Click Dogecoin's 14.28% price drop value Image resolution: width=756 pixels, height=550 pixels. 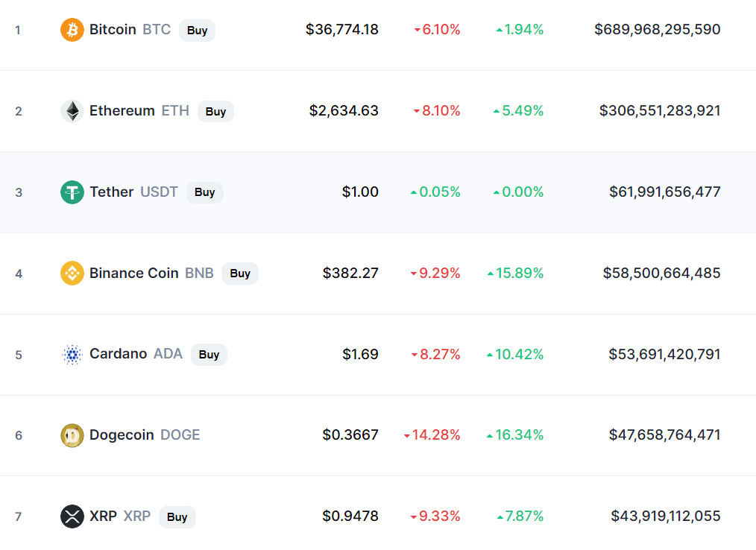pos(432,435)
